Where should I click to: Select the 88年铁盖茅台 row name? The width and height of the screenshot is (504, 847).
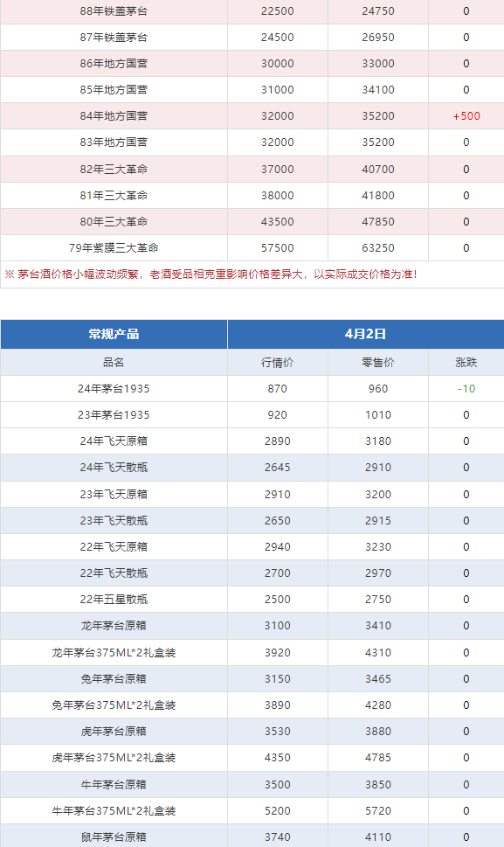point(114,10)
